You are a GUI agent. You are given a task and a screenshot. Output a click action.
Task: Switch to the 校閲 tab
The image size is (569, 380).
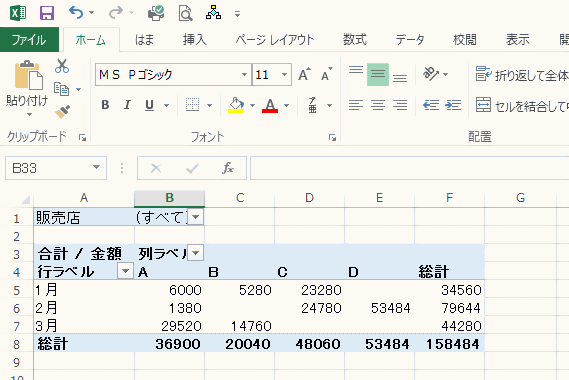465,39
